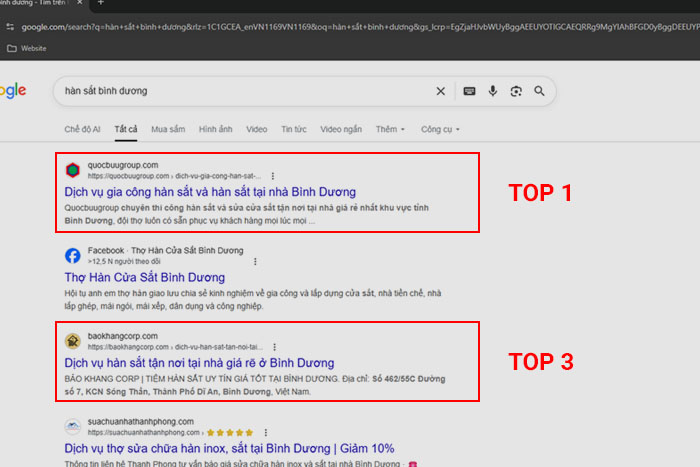The image size is (700, 467).
Task: Switch to the Video ngắn tab
Action: [341, 129]
